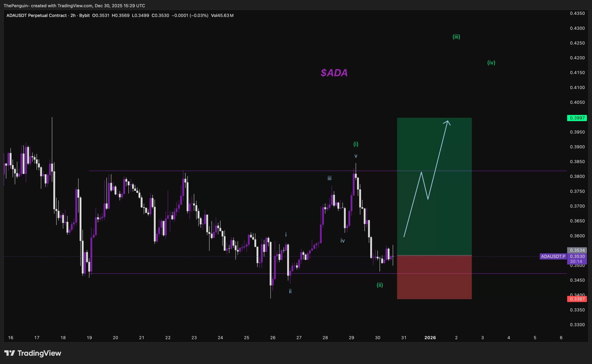Click the TradingView logo at bottom left
This screenshot has height=364, width=592.
(33, 353)
